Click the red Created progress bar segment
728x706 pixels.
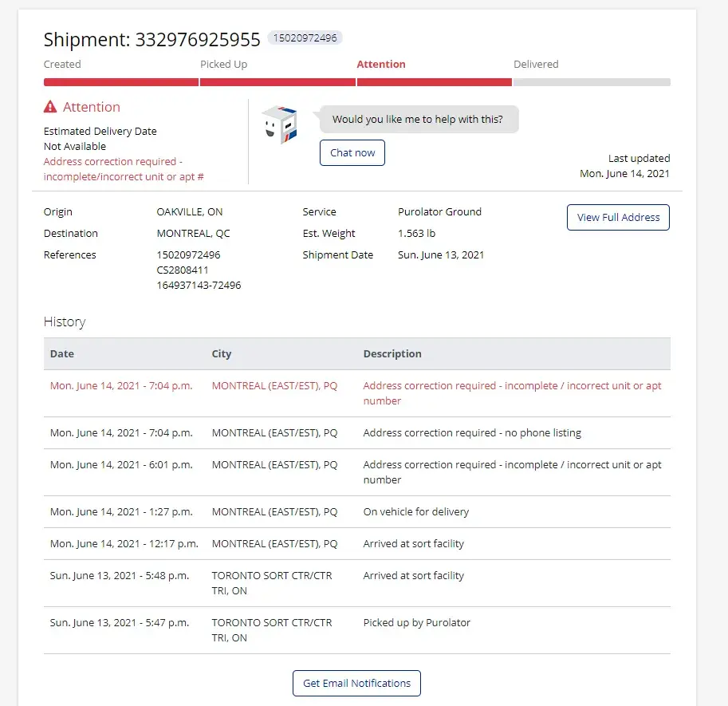121,82
